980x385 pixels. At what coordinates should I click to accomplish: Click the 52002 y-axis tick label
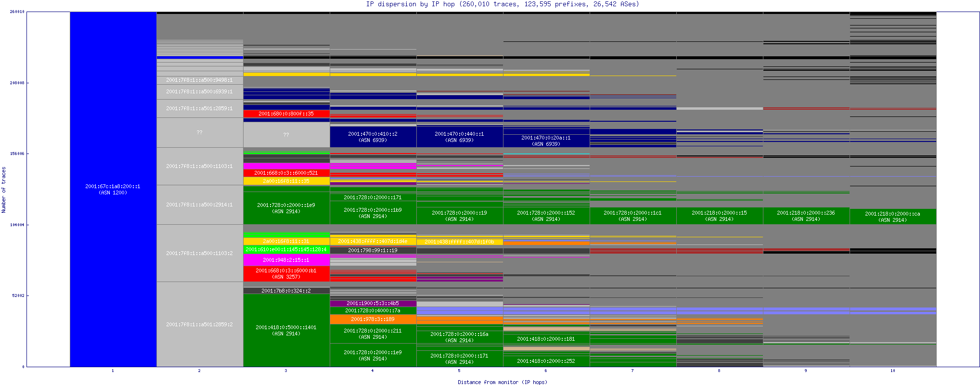[x=18, y=295]
